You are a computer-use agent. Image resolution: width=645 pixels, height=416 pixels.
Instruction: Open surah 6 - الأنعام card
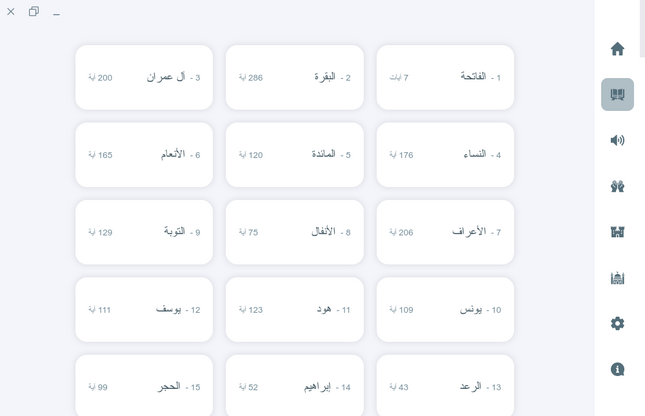(144, 155)
